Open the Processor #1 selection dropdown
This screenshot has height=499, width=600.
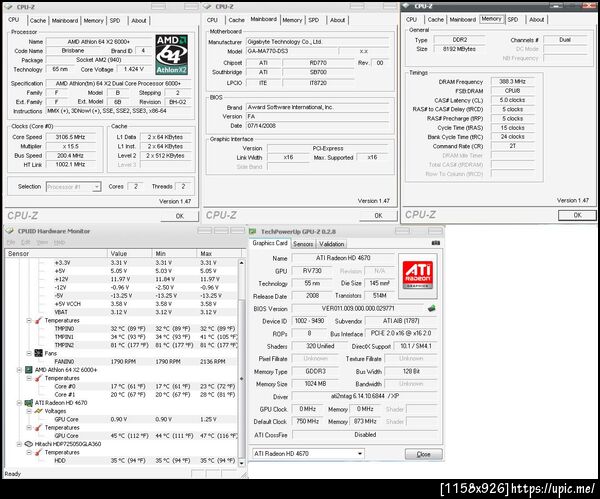tap(97, 187)
